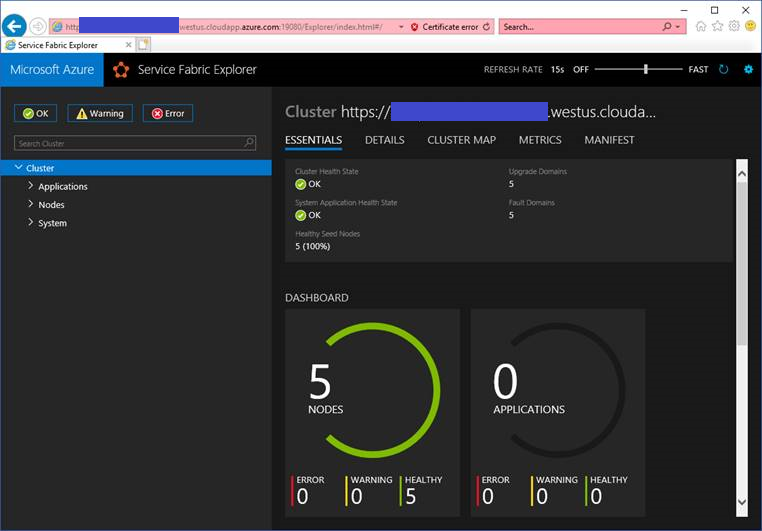This screenshot has width=762, height=531.
Task: Select Nodes in the tree
Action: point(51,205)
